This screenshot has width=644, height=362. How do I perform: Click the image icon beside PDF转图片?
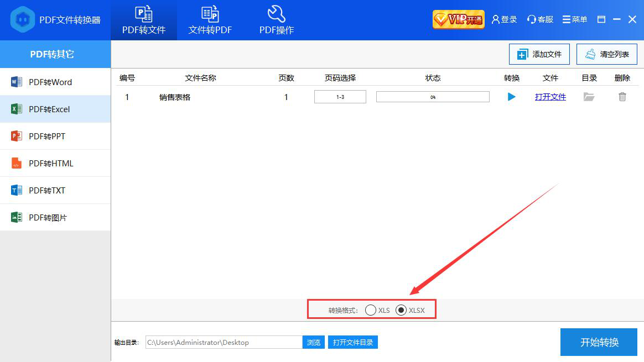17,217
